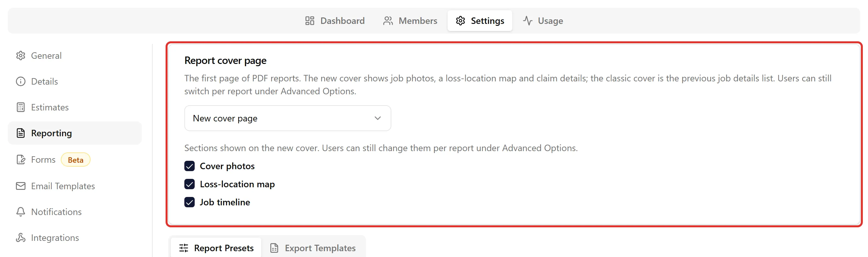Screen dimensions: 868x257
Task: Uncheck the Loss-location map checkbox
Action: [x=190, y=184]
